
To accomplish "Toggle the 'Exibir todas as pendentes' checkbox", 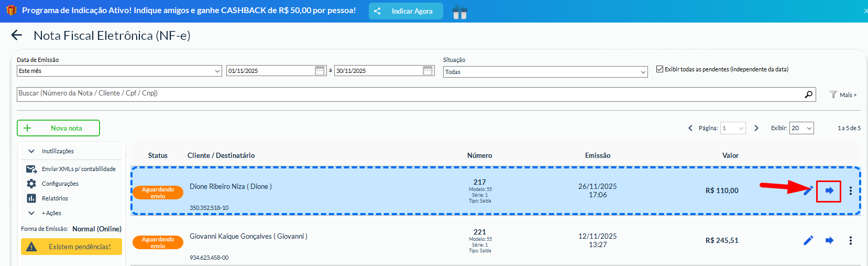I will 660,69.
